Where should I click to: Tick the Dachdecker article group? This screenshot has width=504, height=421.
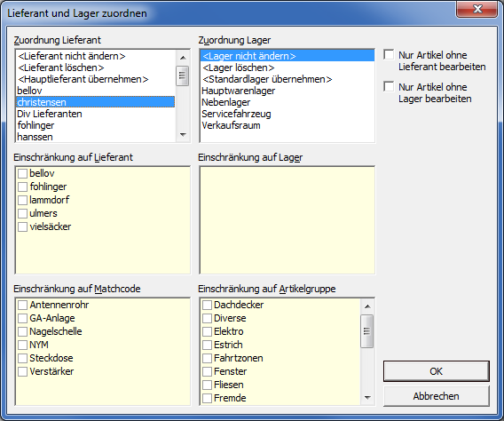click(207, 305)
